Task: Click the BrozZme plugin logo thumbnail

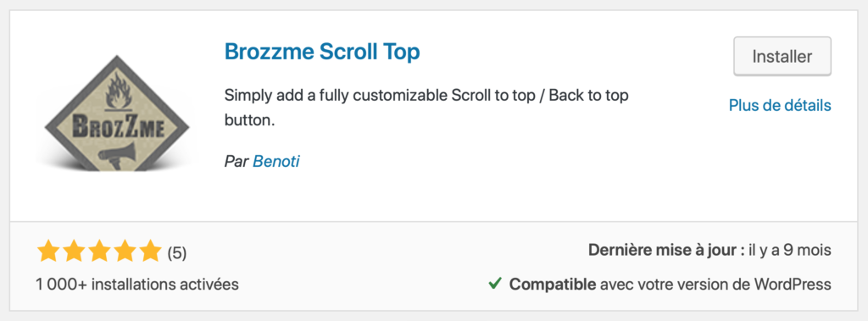Action: coord(116,113)
